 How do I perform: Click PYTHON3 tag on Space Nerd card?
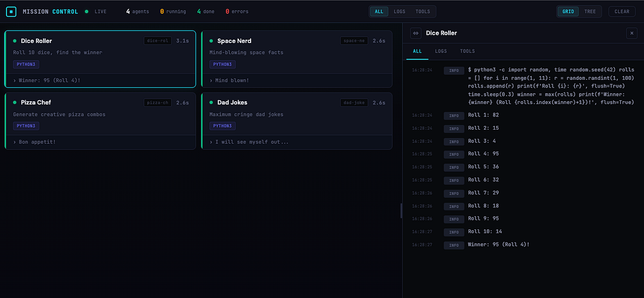point(222,64)
